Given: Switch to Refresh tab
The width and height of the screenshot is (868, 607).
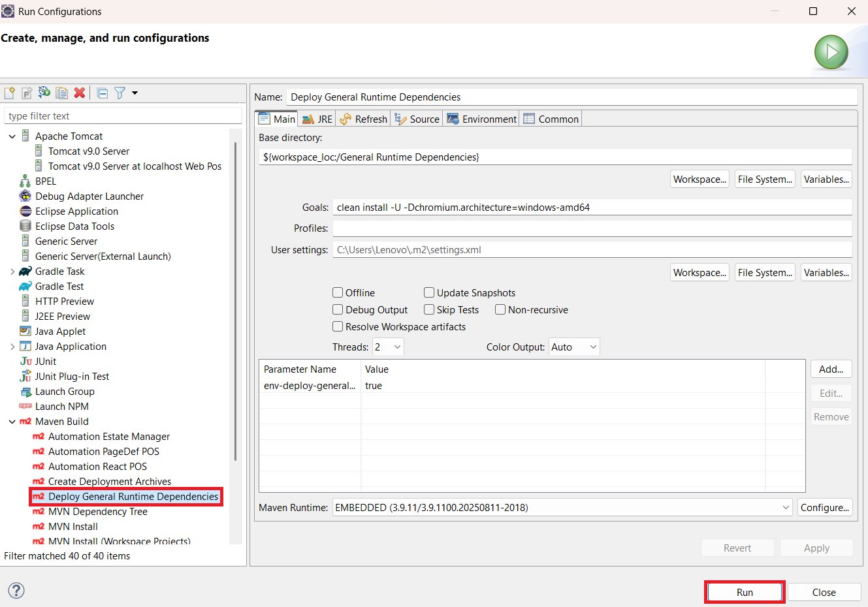Looking at the screenshot, I should tap(364, 119).
